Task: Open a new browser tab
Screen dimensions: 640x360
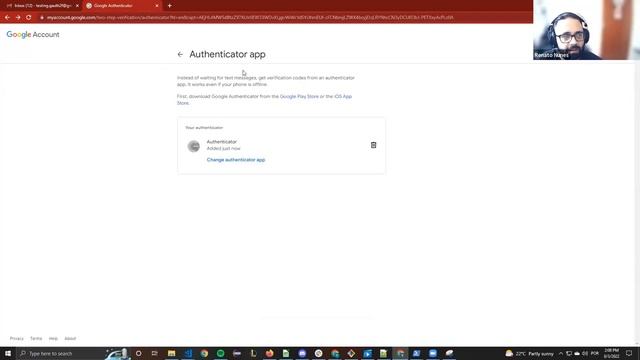Action: (x=169, y=6)
